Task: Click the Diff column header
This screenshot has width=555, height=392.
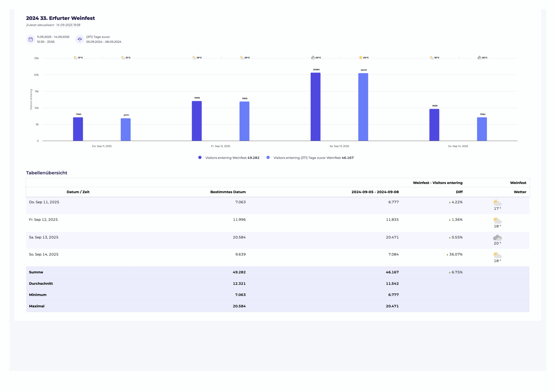Action: coord(459,192)
